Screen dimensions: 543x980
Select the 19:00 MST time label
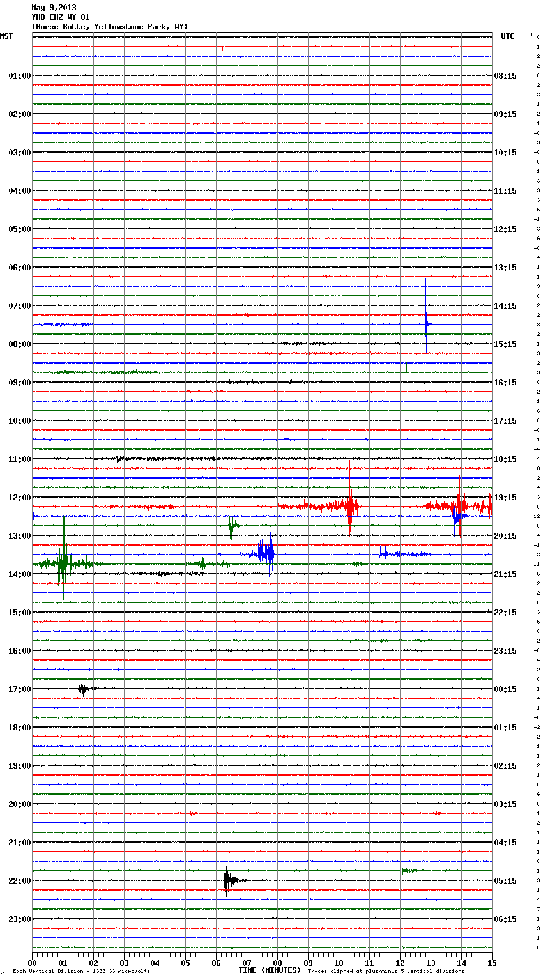(20, 766)
